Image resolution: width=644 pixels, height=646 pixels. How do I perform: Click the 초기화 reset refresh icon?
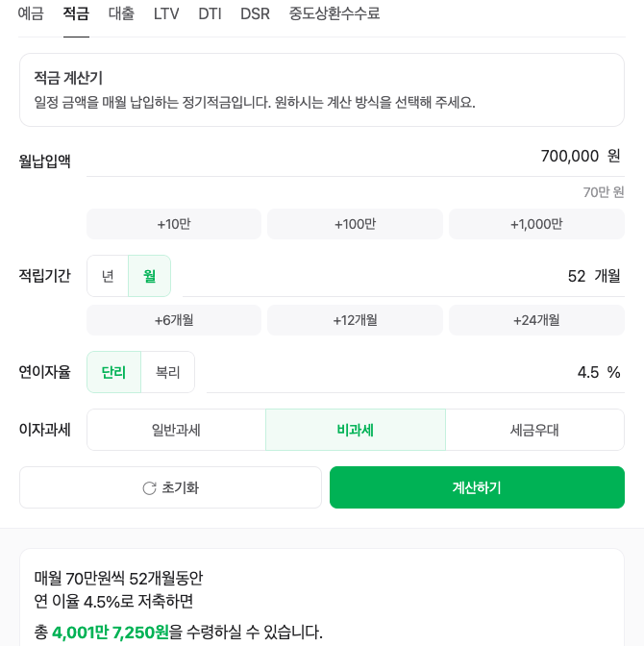tap(149, 488)
